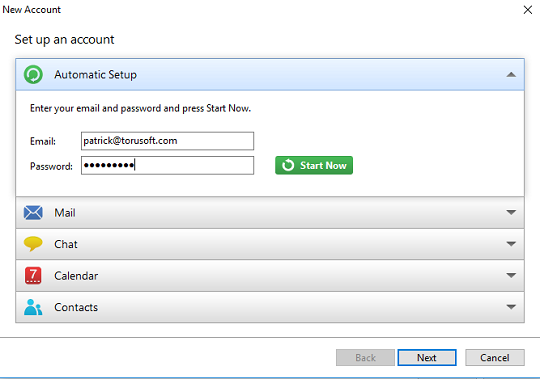Expand the Chat section arrow
The image size is (540, 379).
[511, 244]
